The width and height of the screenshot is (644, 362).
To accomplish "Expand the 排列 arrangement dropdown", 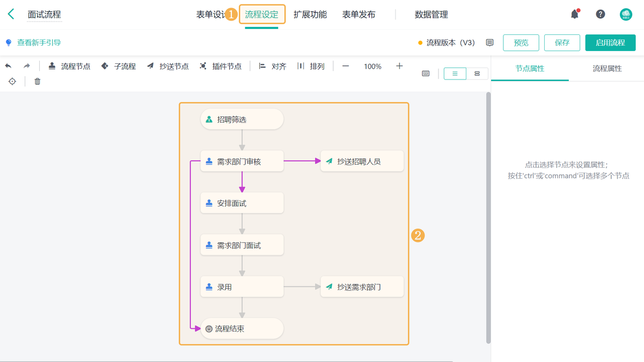I will [311, 67].
